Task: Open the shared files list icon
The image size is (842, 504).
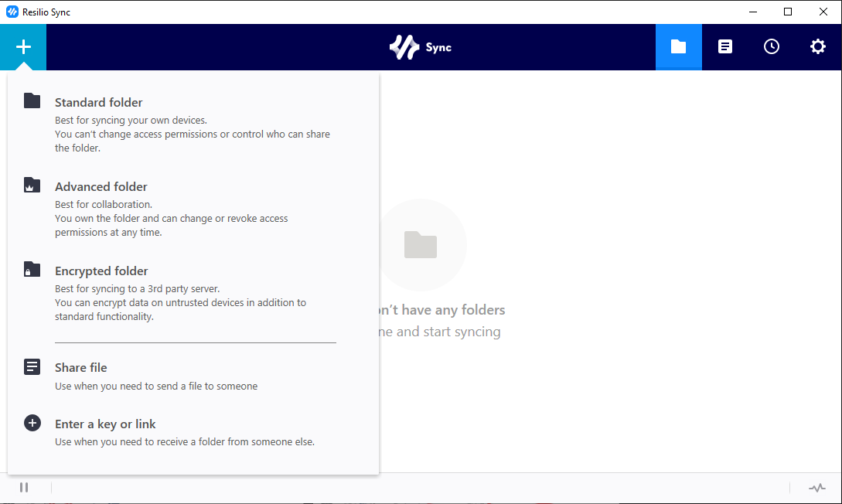Action: 725,46
